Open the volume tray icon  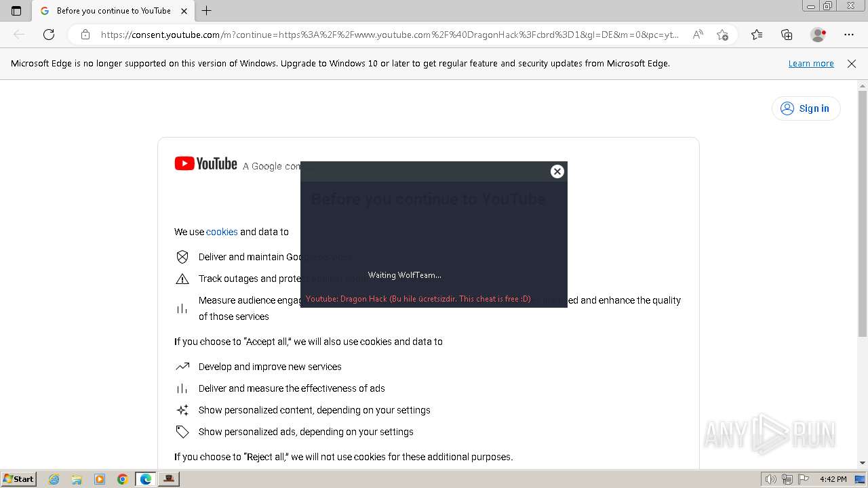pyautogui.click(x=770, y=479)
